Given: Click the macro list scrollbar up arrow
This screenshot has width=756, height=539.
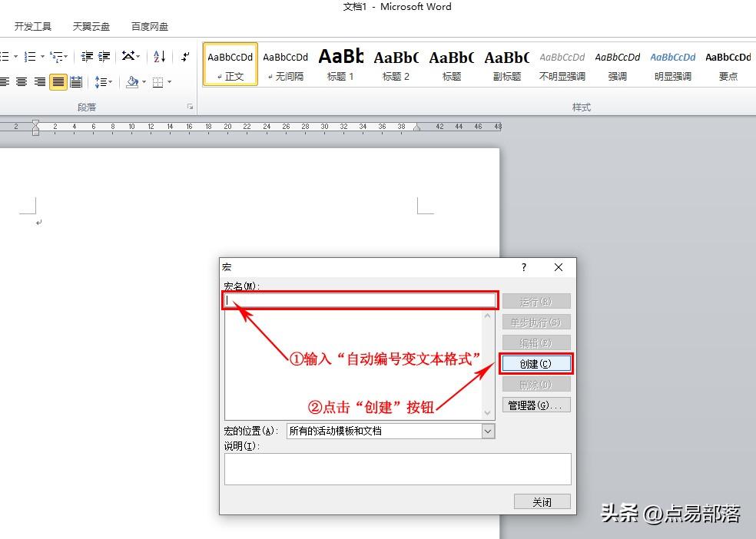Looking at the screenshot, I should click(487, 316).
